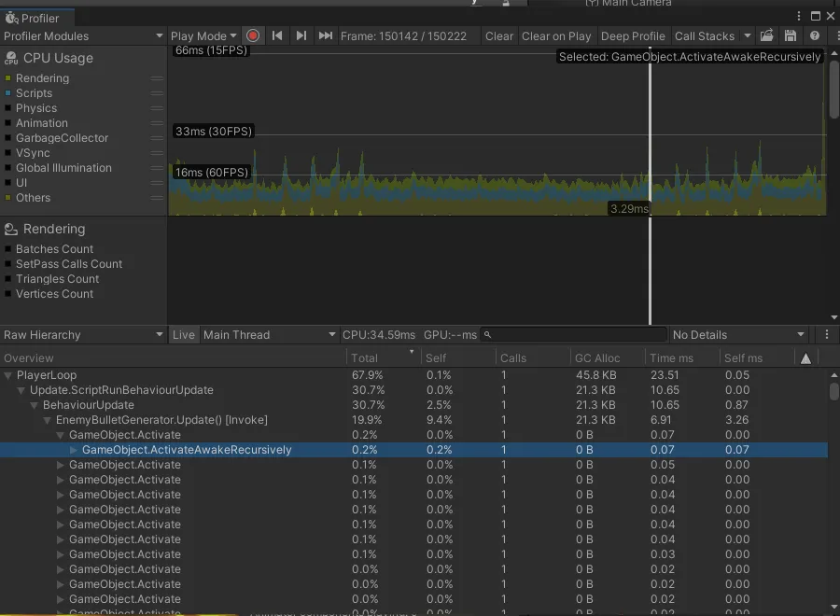The height and width of the screenshot is (616, 840).
Task: Open the Raw Hierarchy view dropdown
Action: point(83,334)
